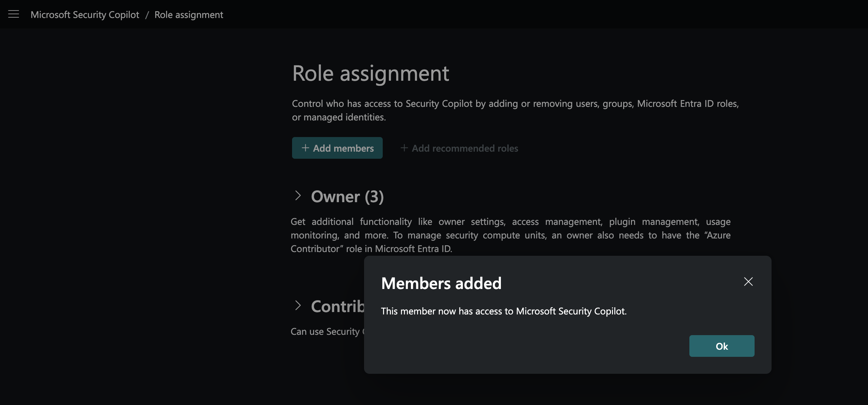Screen dimensions: 868x405
Task: Click Add recommended roles
Action: pyautogui.click(x=465, y=148)
